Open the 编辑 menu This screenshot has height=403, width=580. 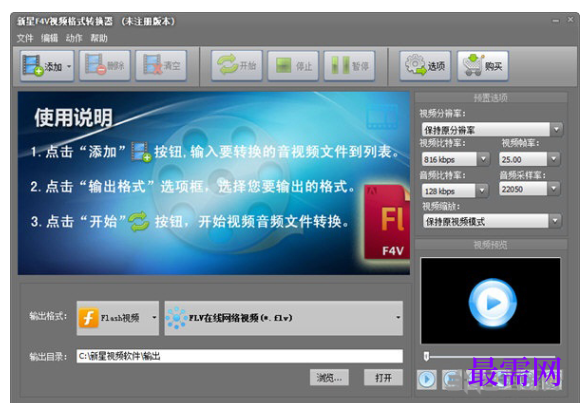click(49, 38)
